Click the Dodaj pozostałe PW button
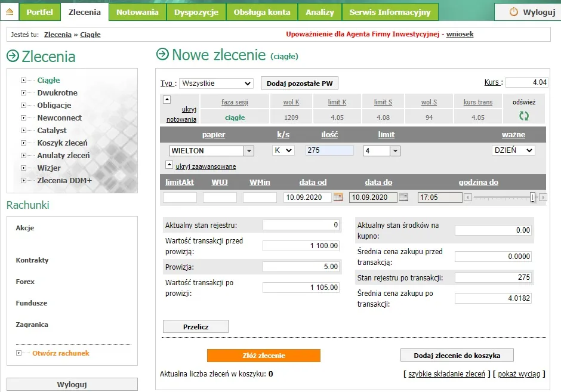The height and width of the screenshot is (392, 561). pyautogui.click(x=300, y=84)
